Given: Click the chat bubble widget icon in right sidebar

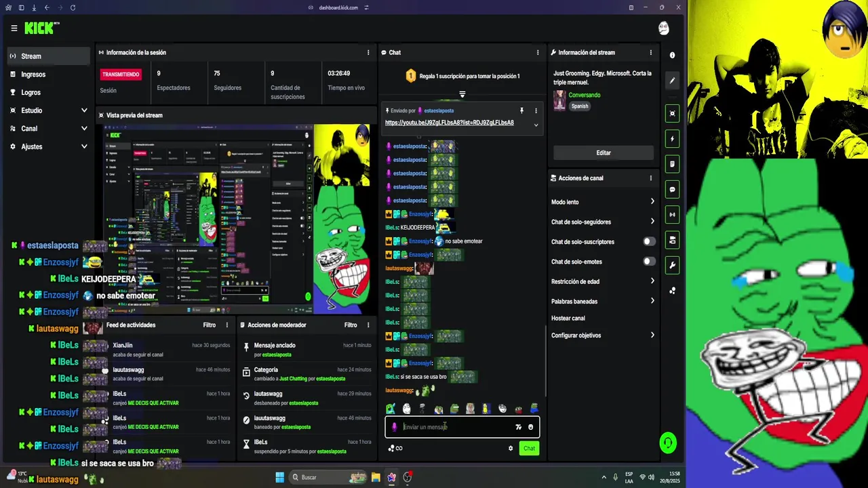Looking at the screenshot, I should click(x=672, y=189).
